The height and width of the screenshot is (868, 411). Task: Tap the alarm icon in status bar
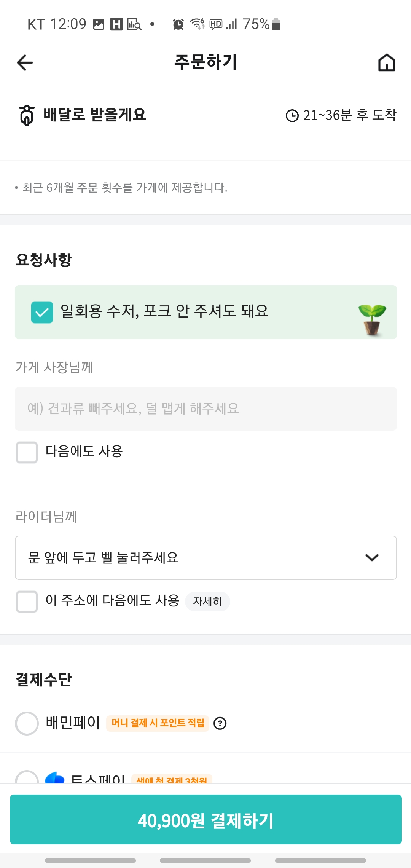[x=178, y=24]
